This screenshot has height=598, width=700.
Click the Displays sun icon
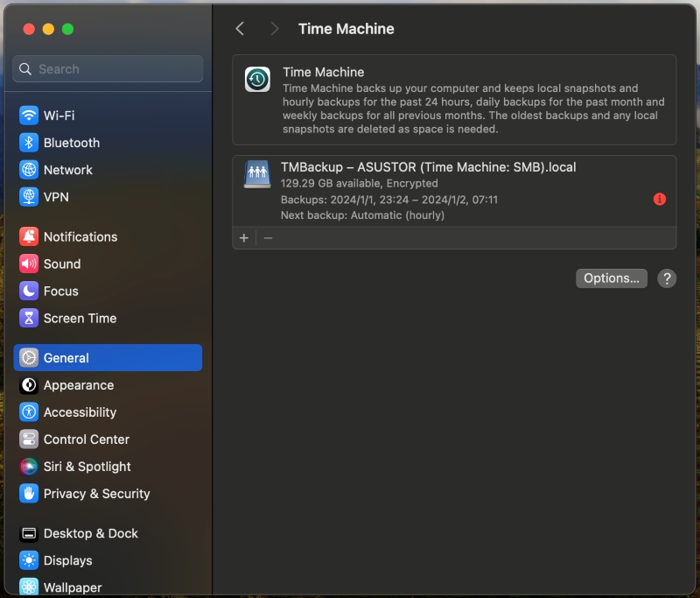tap(29, 560)
